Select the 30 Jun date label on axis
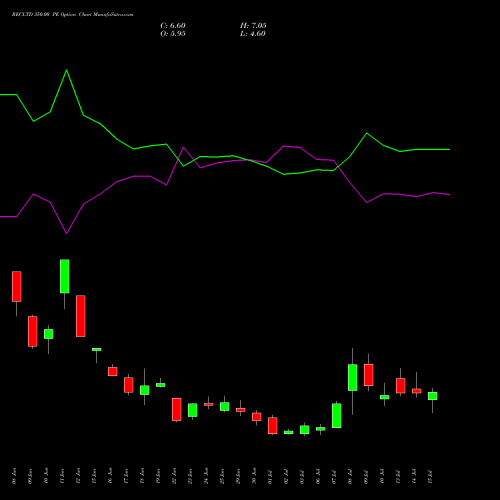Image resolution: width=500 pixels, height=500 pixels. [254, 476]
